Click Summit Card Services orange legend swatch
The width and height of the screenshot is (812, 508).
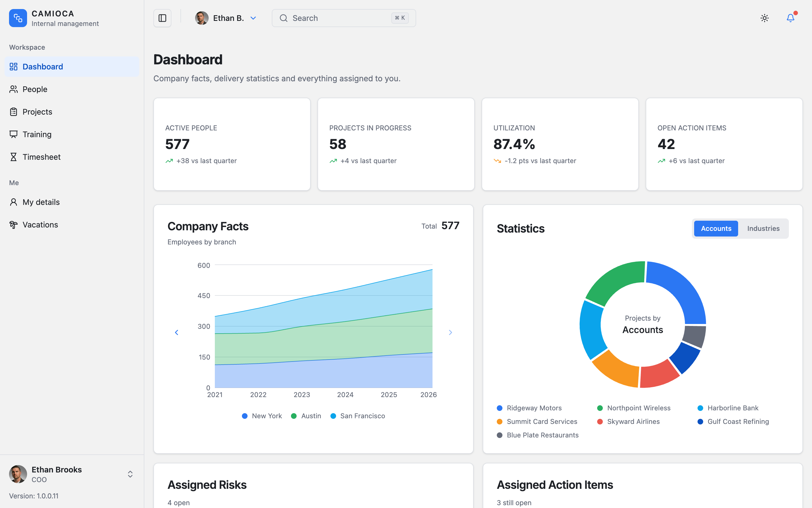pyautogui.click(x=500, y=422)
